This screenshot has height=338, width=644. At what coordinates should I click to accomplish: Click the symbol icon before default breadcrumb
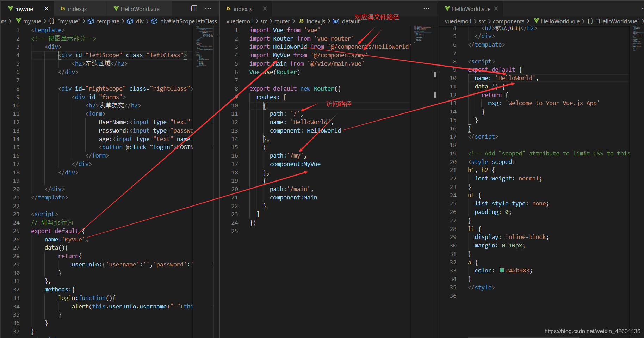pyautogui.click(x=336, y=21)
